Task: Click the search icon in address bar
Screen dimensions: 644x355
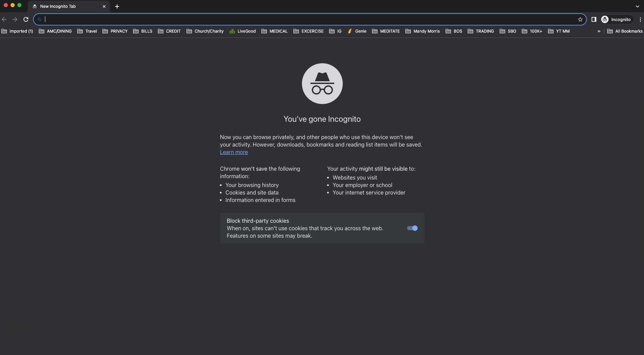Action: 39,19
